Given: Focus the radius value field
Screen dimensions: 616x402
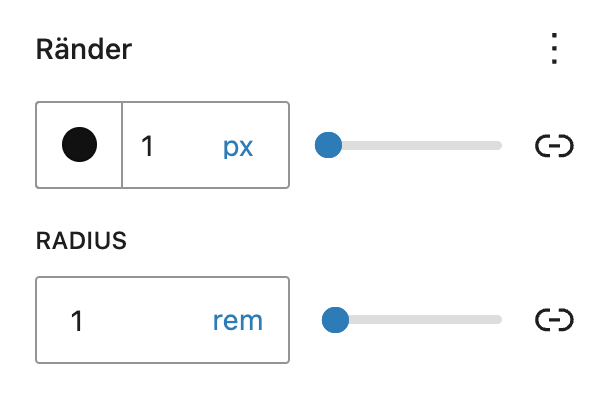Looking at the screenshot, I should 122,320.
